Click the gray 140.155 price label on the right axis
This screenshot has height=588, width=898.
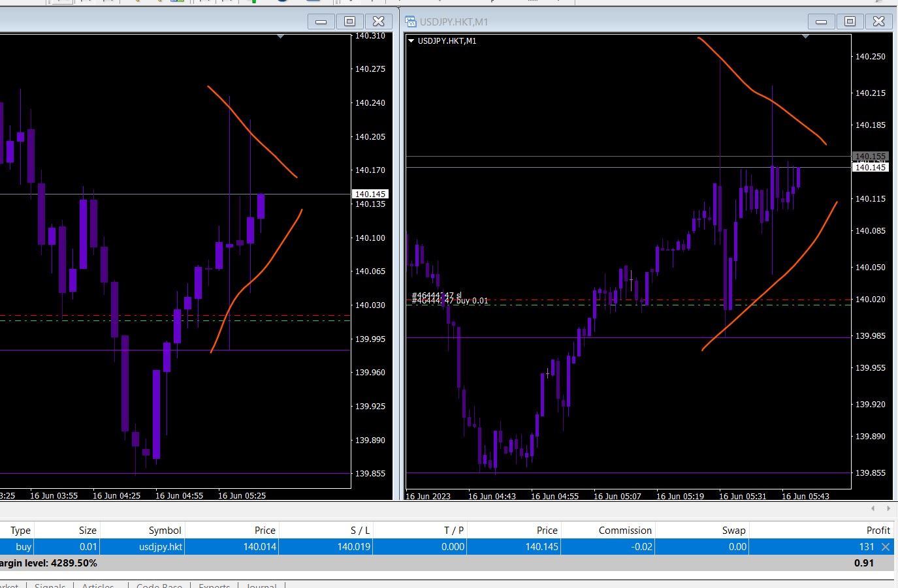[x=871, y=157]
